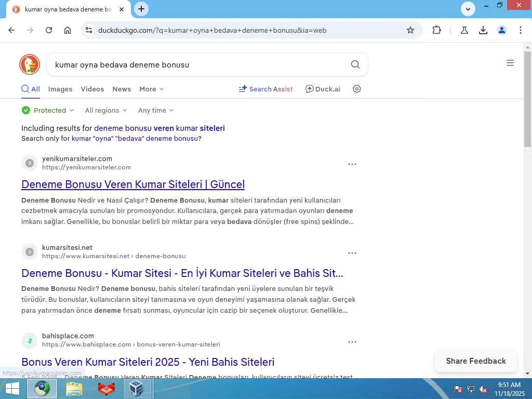Open Deneme Bonusu Veren Kumar Siteleri | Güncel

click(x=133, y=184)
